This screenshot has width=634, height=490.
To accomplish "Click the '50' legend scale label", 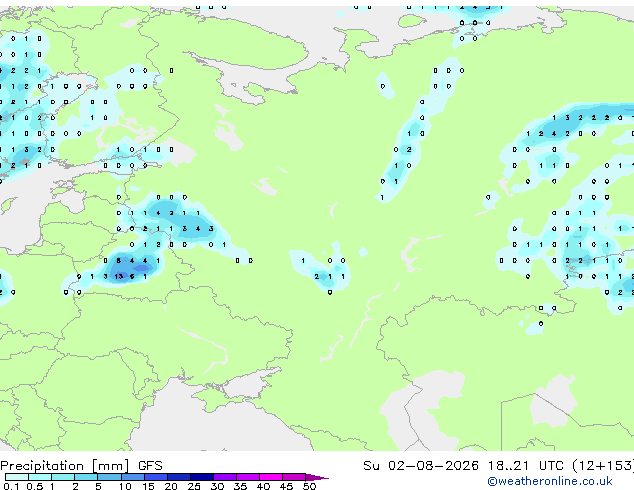I will tap(309, 486).
